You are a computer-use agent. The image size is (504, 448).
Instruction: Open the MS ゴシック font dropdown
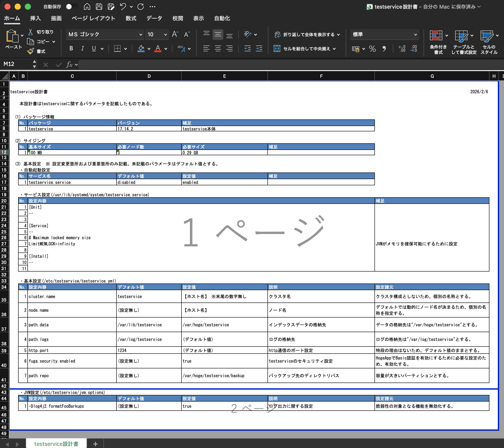click(141, 34)
